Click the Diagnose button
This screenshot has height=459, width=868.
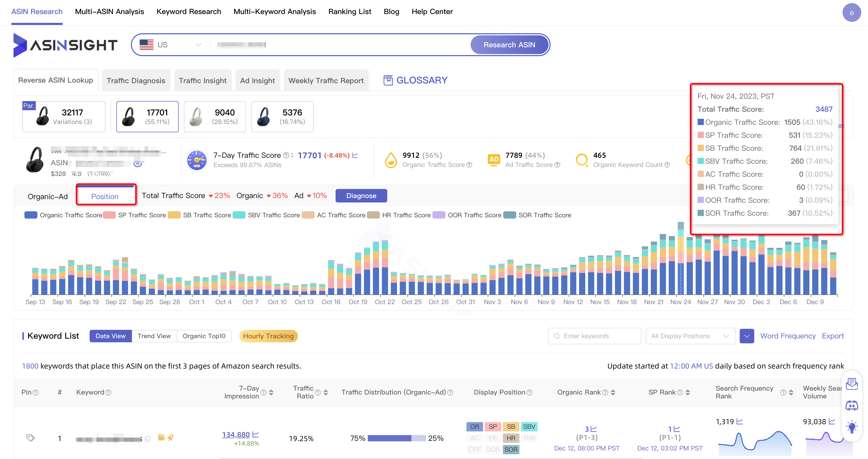361,196
